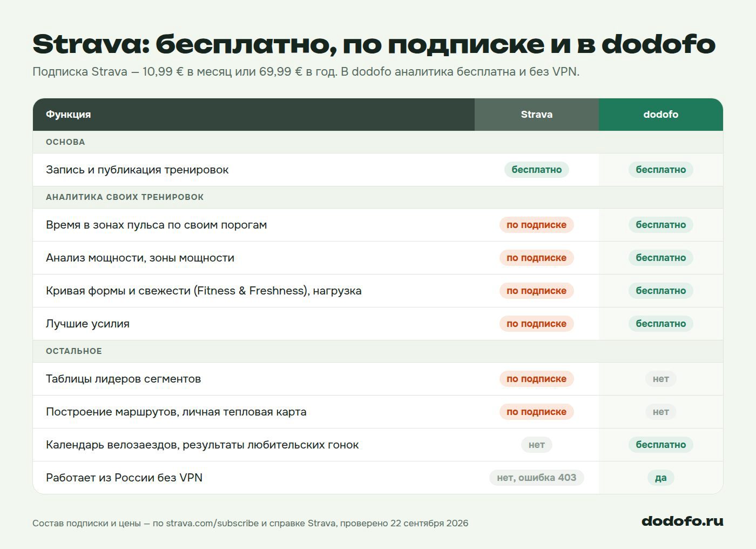Screen dimensions: 756x549
Task: Click Strava 'бесплатно' badge for Запись и публикация
Action: 536,170
